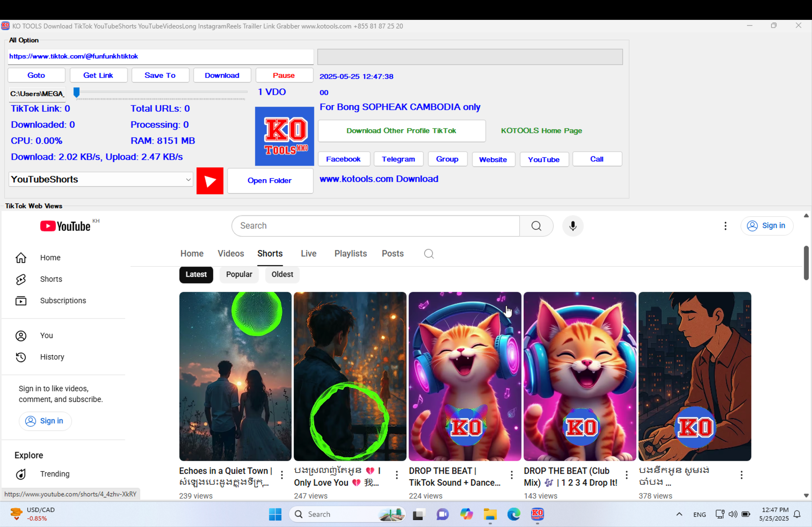
Task: Click the www.kotools.com Download link
Action: tap(379, 179)
